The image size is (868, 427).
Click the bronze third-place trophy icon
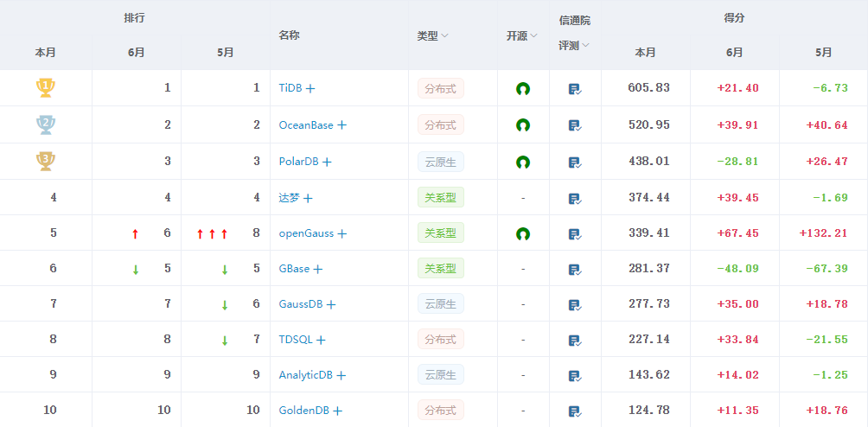click(x=46, y=161)
